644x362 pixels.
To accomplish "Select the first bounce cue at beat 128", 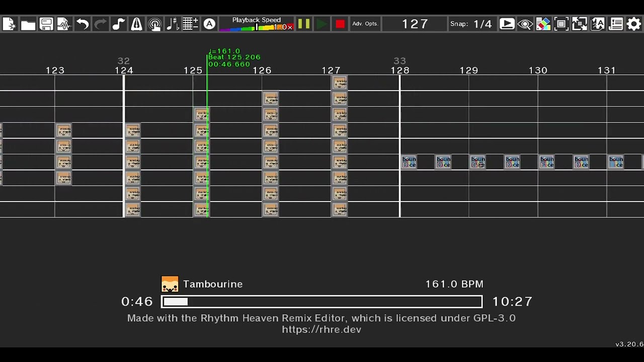I will point(409,162).
